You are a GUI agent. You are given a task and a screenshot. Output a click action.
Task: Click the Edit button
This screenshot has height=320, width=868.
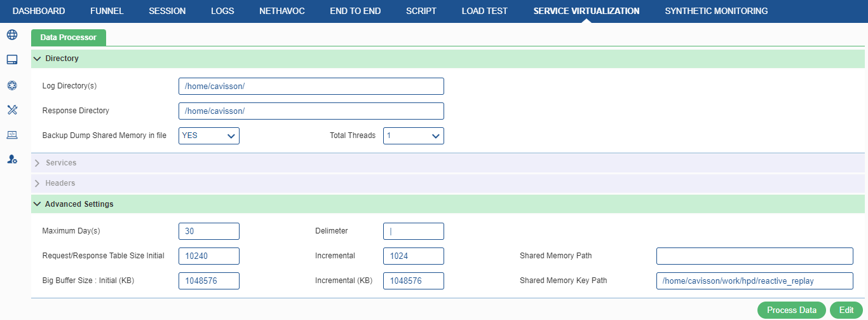(x=846, y=310)
